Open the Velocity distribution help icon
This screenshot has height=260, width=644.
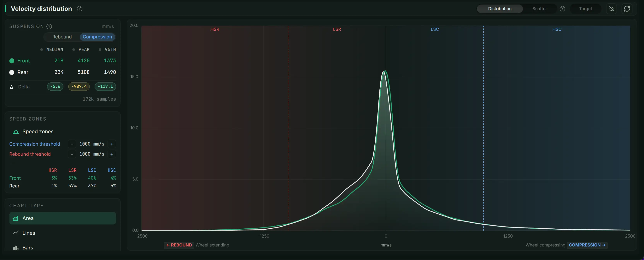pos(79,9)
